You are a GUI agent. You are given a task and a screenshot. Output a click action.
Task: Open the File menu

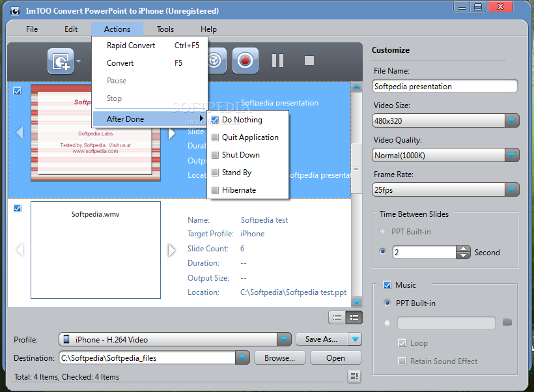tap(32, 29)
